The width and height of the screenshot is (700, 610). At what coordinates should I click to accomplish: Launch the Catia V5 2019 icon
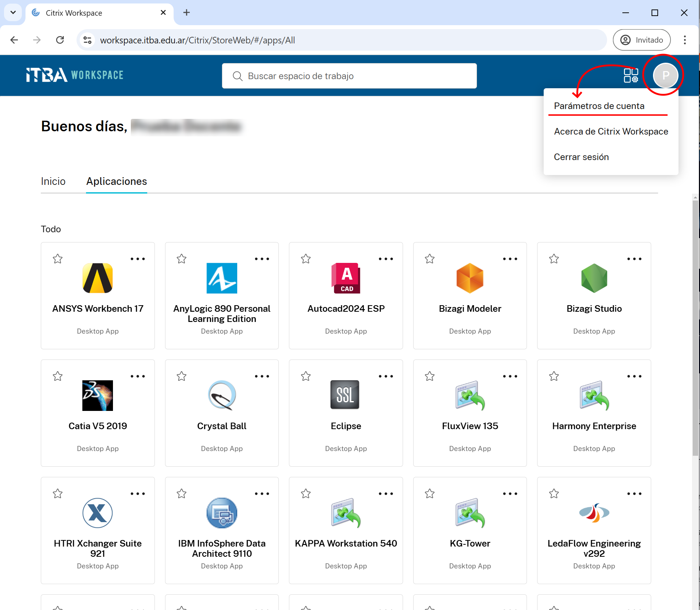pyautogui.click(x=97, y=395)
